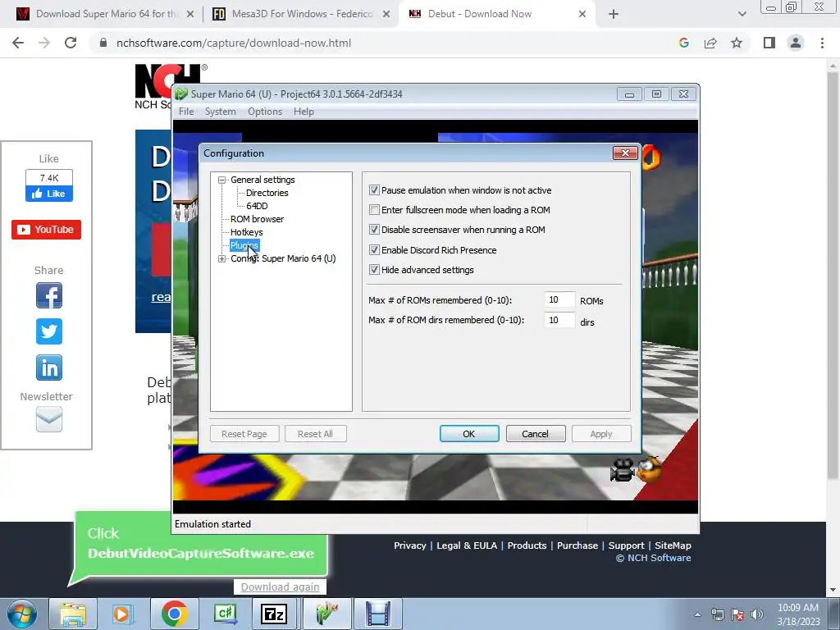Click the Reset All button
840x630 pixels.
click(x=315, y=434)
